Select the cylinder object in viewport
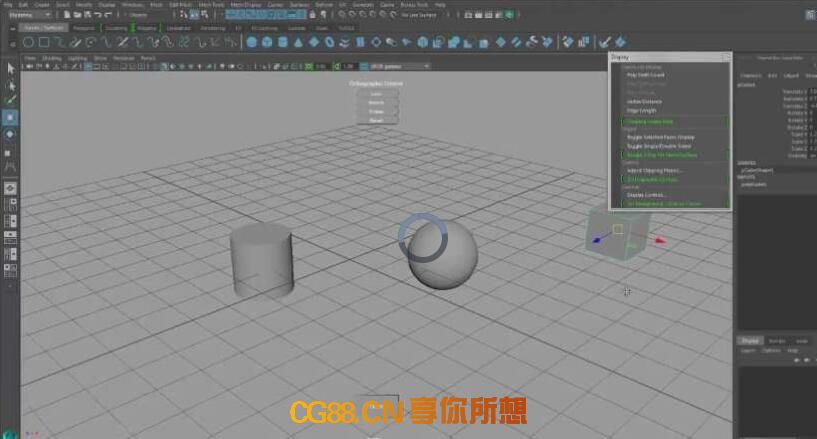Viewport: 817px width, 439px height. pyautogui.click(x=262, y=260)
